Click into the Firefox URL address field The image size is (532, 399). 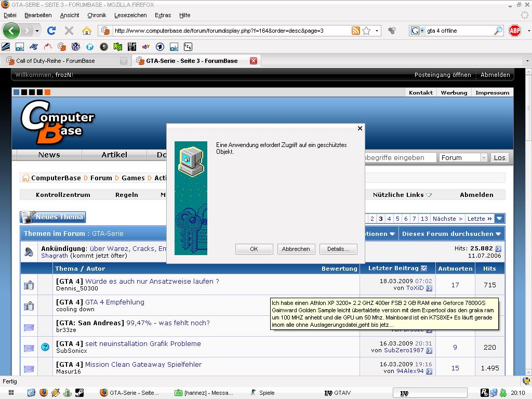coord(231,31)
